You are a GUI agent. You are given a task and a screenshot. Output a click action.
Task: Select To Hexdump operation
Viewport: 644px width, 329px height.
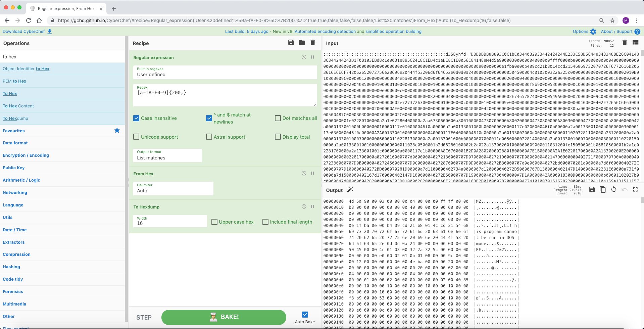[62, 118]
